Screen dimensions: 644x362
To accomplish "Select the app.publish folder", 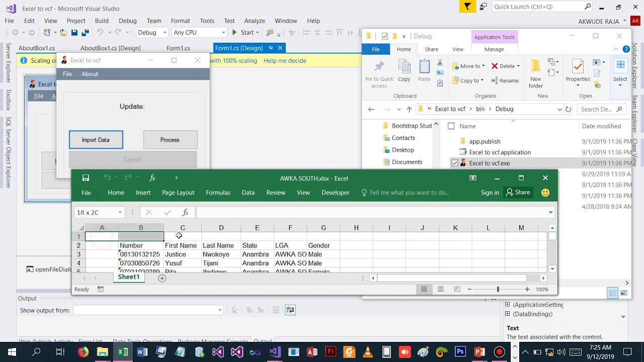I will (x=485, y=141).
